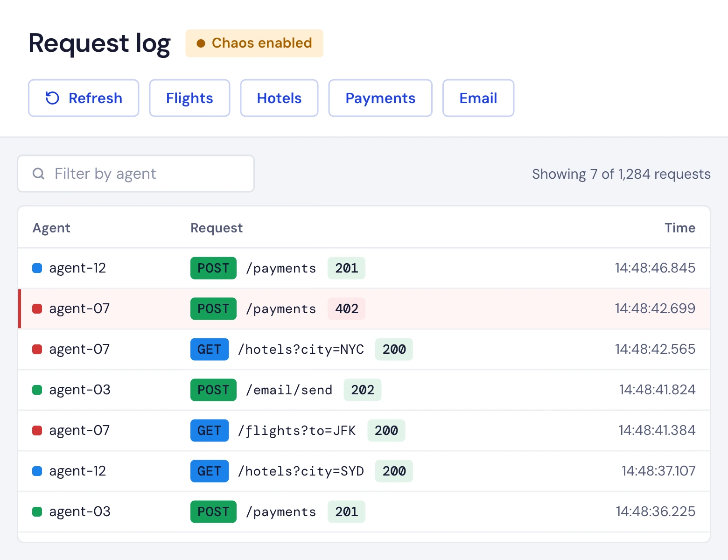Click agent-07 in the NYC hotels row
728x560 pixels.
click(79, 349)
